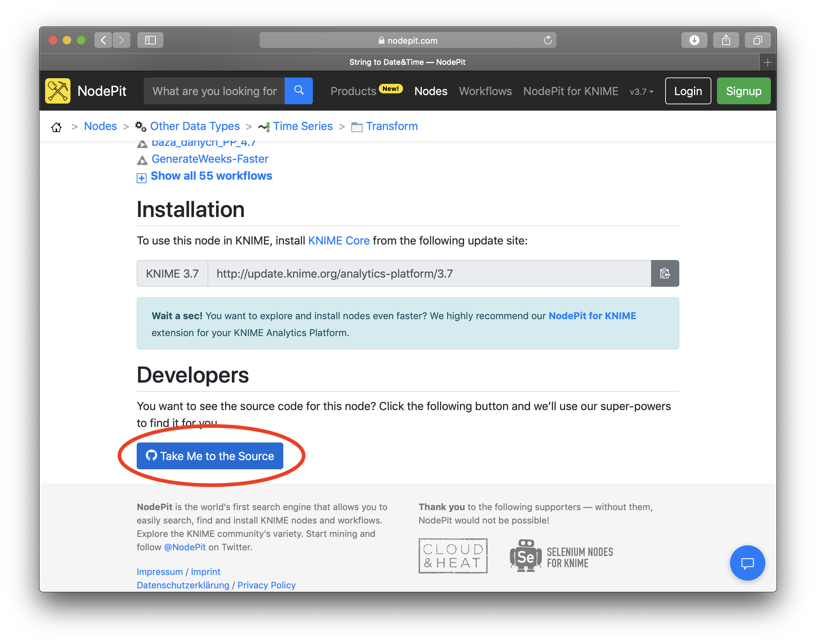The width and height of the screenshot is (816, 644).
Task: Click the Signup button
Action: point(744,91)
